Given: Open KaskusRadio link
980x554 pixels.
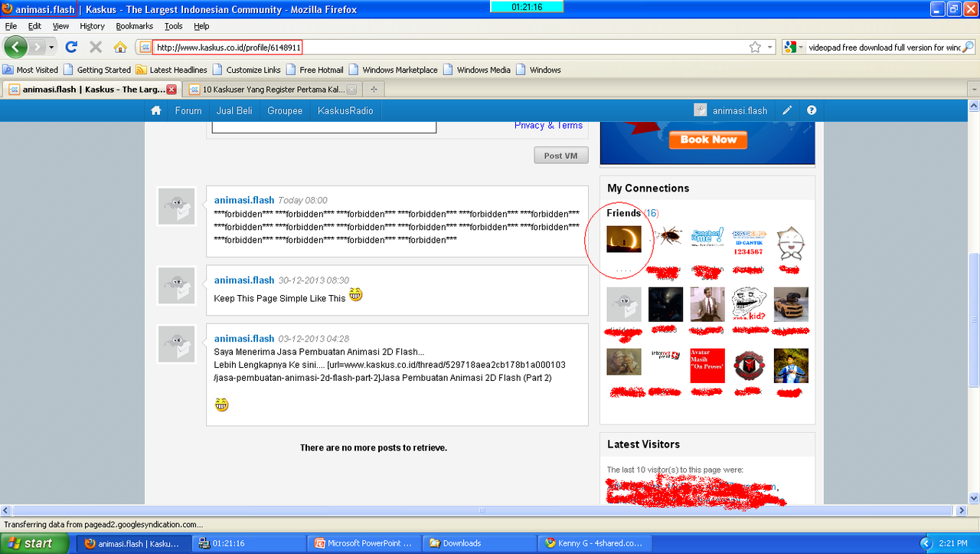Looking at the screenshot, I should click(345, 110).
